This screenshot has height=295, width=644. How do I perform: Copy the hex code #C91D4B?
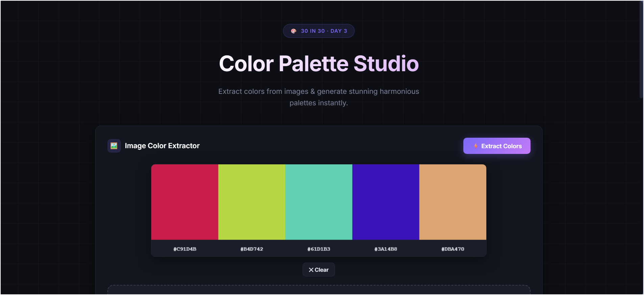185,249
